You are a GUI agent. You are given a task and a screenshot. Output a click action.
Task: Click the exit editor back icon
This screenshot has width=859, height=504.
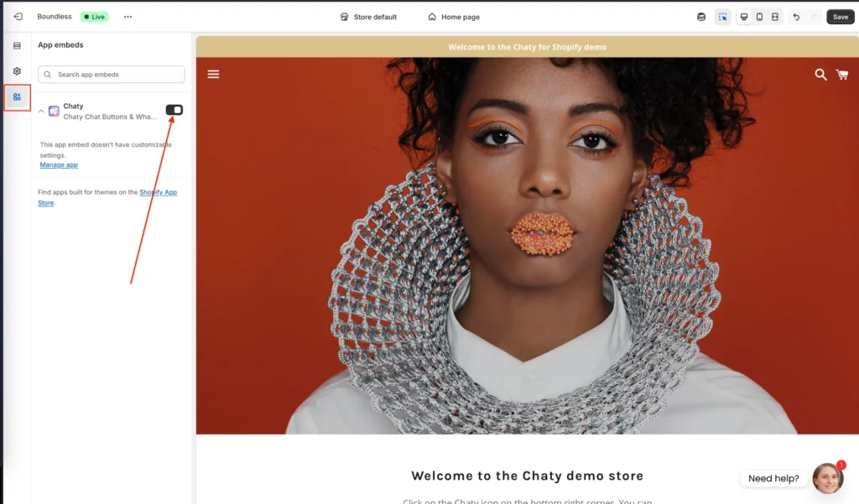(18, 17)
